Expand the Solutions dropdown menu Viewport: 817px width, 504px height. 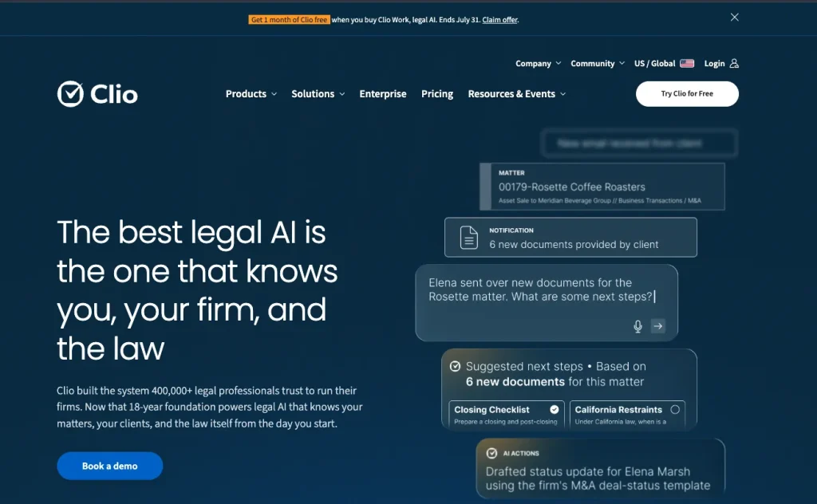(x=318, y=94)
